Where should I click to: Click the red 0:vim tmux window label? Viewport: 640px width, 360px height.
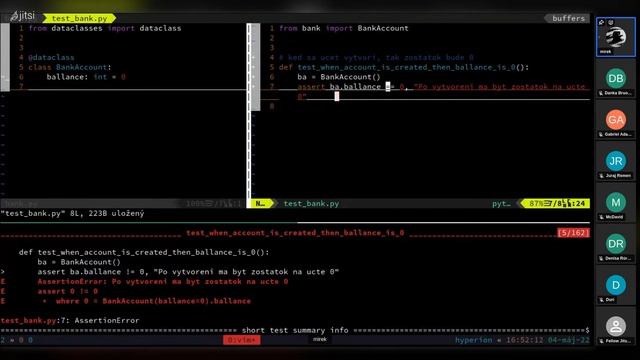pos(241,340)
